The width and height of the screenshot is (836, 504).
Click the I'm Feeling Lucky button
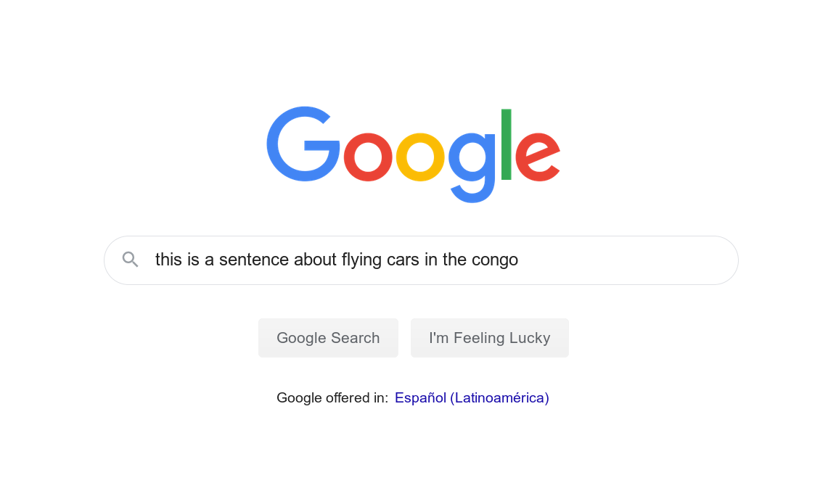click(489, 338)
